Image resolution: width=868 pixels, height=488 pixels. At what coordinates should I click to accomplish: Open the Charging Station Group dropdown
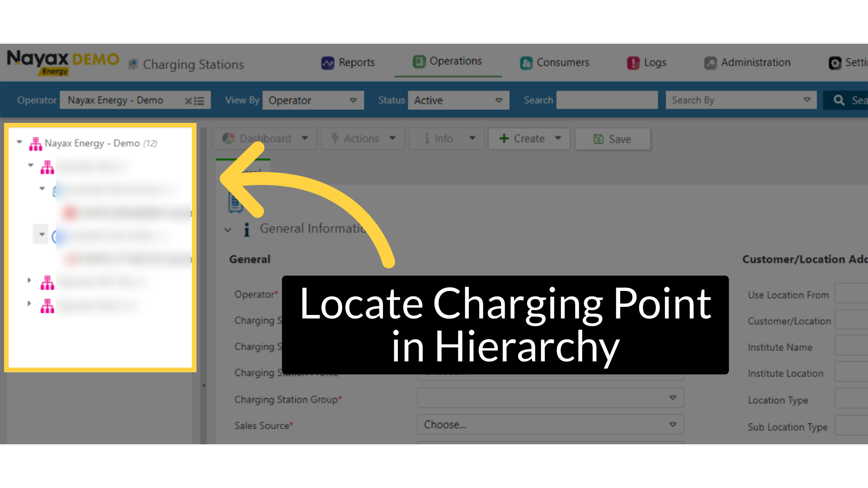click(x=550, y=398)
